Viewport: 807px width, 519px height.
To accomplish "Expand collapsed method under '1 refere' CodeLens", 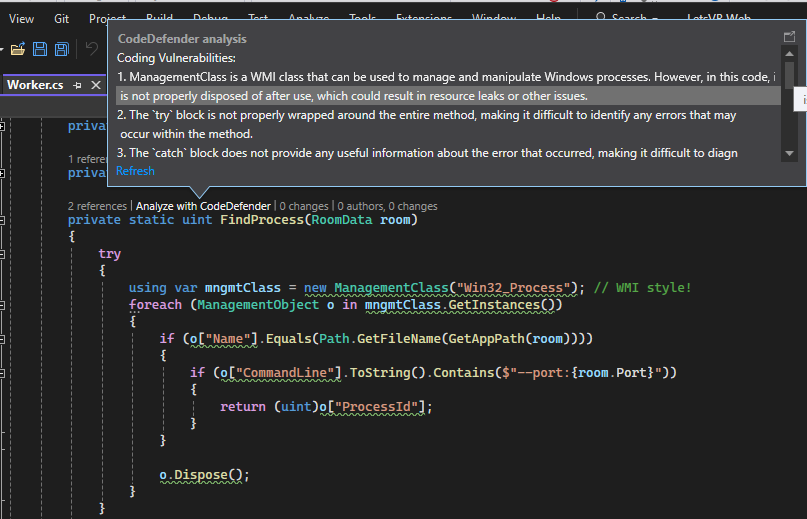I will (x=2, y=174).
